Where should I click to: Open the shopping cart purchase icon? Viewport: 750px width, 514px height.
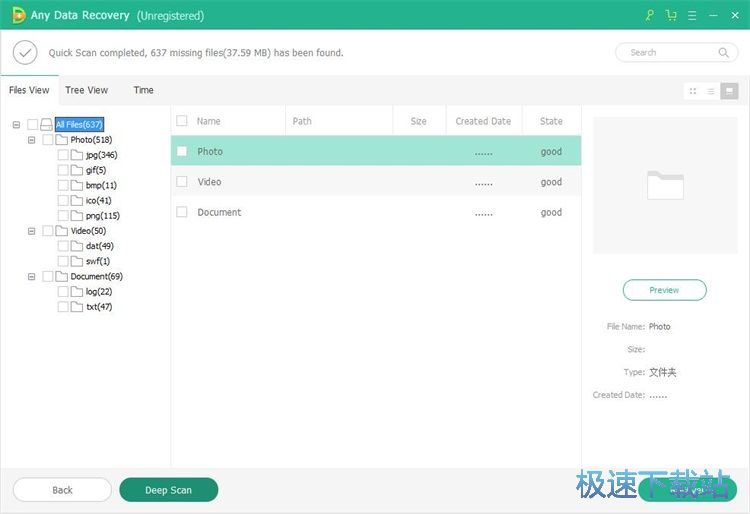point(671,16)
